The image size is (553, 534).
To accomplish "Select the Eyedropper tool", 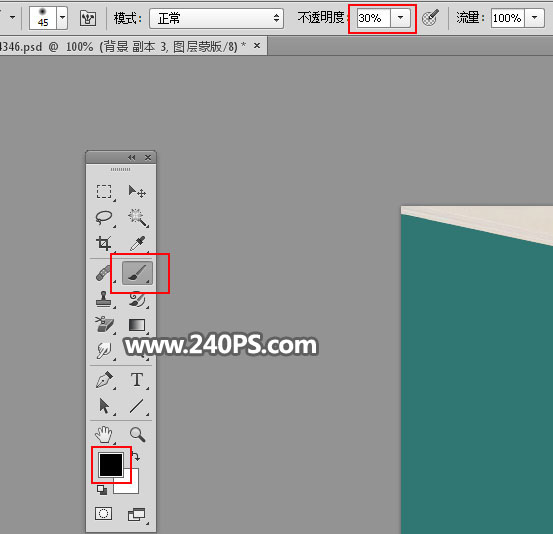I will point(137,243).
